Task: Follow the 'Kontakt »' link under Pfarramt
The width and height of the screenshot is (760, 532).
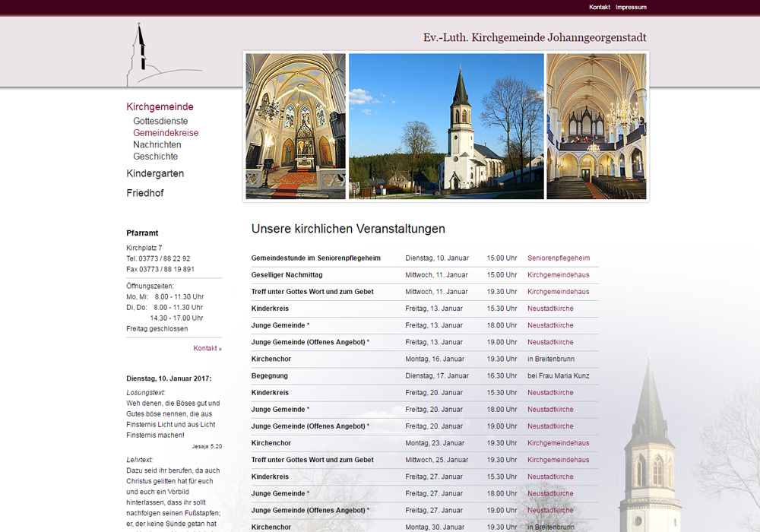Action: coord(207,348)
